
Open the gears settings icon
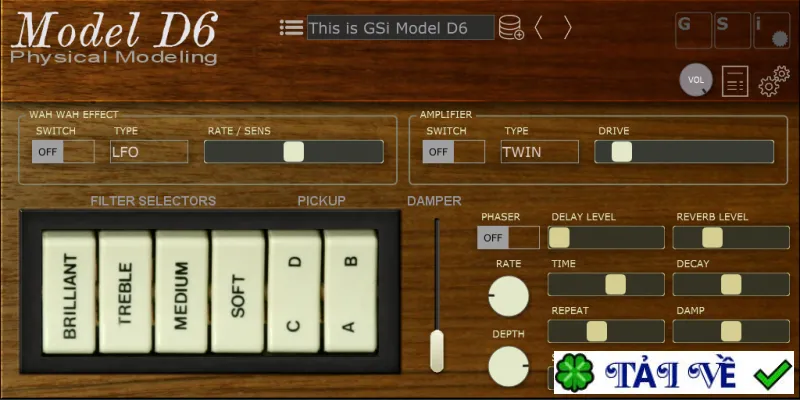[774, 81]
